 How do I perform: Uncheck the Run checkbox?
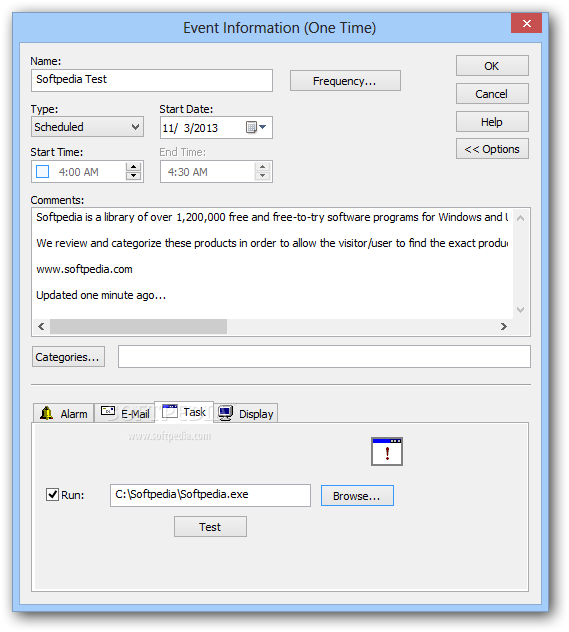click(52, 495)
